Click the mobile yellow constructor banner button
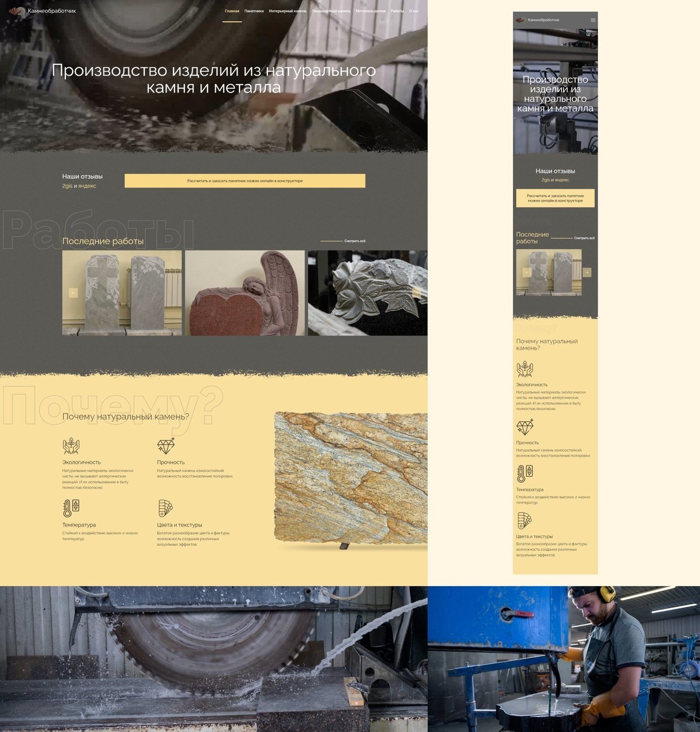 [555, 198]
